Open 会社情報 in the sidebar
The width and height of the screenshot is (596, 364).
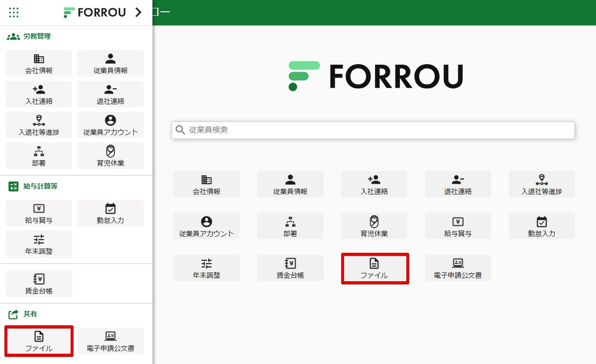[x=39, y=63]
